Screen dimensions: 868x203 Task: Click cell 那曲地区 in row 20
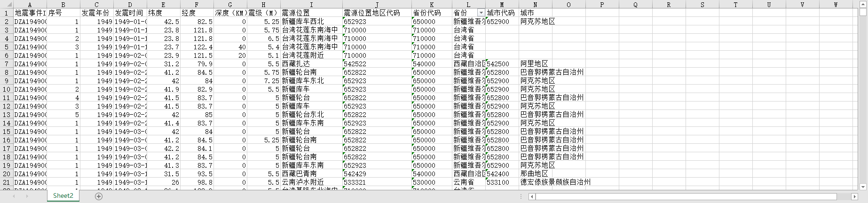click(x=535, y=173)
